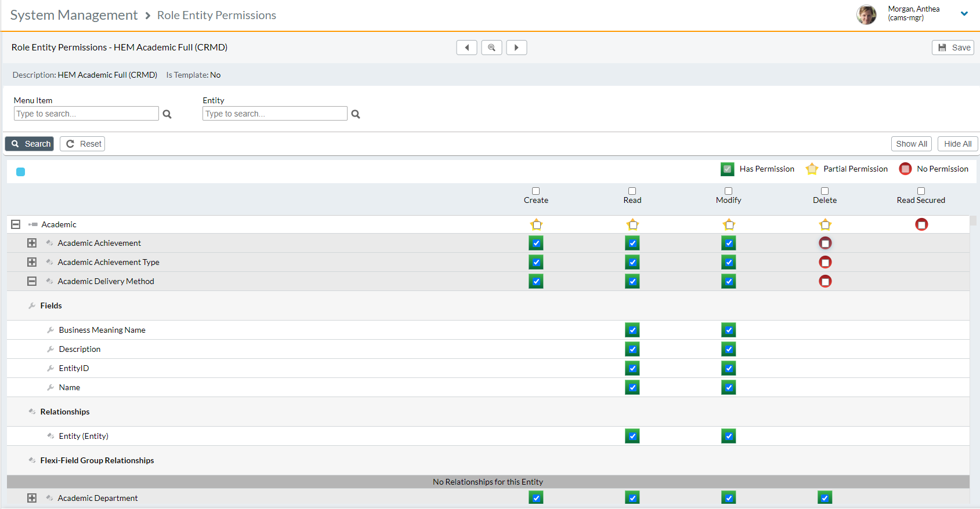Check the Create column header checkbox
980x509 pixels.
pos(536,191)
